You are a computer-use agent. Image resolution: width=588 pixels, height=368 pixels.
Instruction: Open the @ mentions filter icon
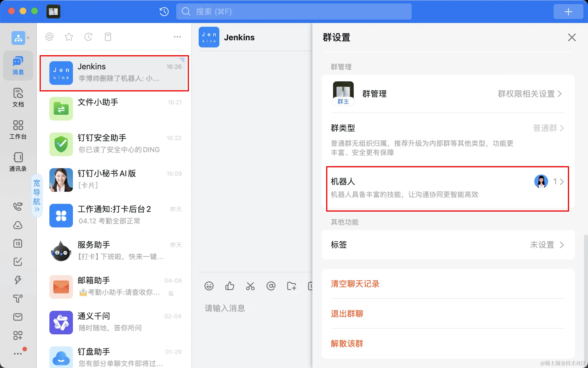click(49, 37)
